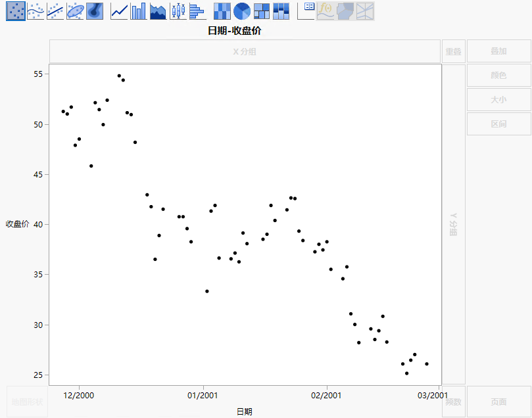This screenshot has width=532, height=418.
Task: Choose the Histogram element icon
Action: click(198, 11)
